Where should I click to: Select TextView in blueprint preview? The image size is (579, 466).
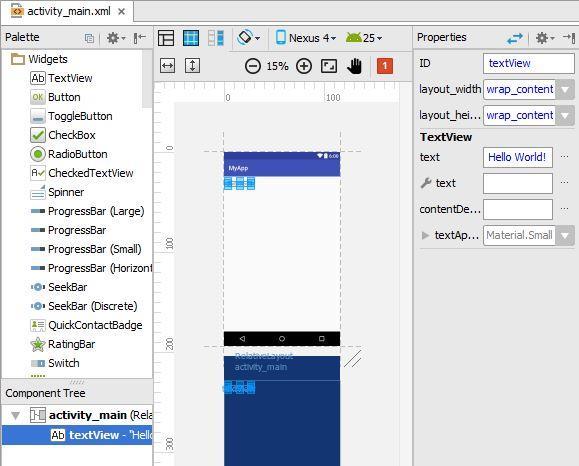(239, 388)
